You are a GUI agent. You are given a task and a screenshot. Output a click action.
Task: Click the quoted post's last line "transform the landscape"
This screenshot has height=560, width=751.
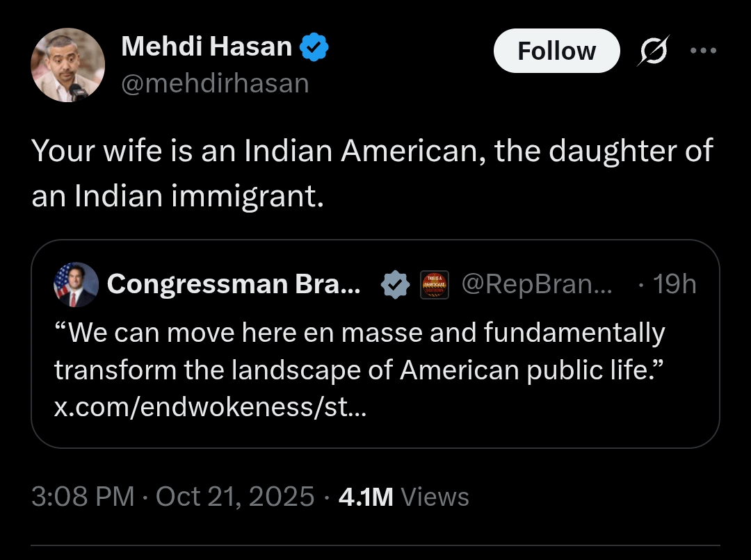point(355,371)
